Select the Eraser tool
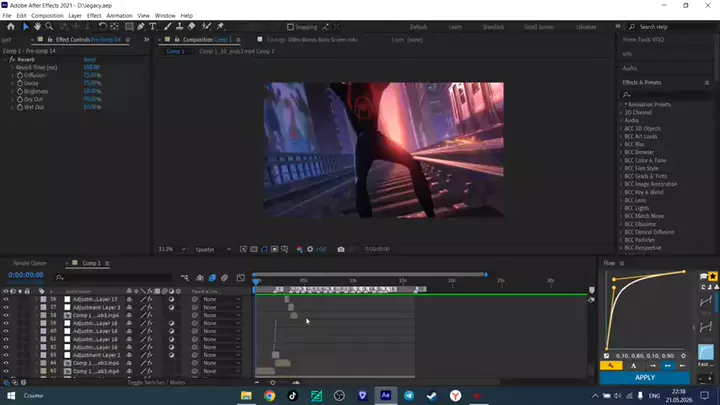The image size is (720, 405). pos(191,27)
